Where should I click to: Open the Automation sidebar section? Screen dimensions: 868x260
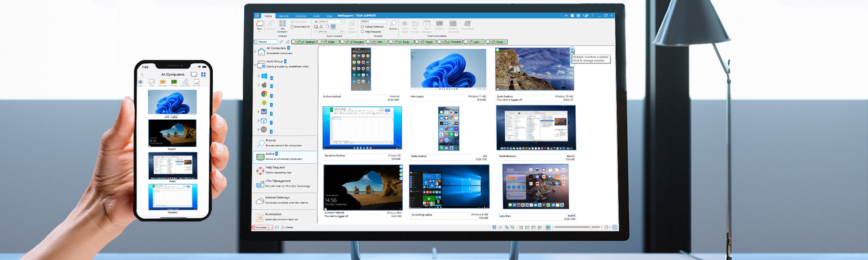[x=285, y=217]
